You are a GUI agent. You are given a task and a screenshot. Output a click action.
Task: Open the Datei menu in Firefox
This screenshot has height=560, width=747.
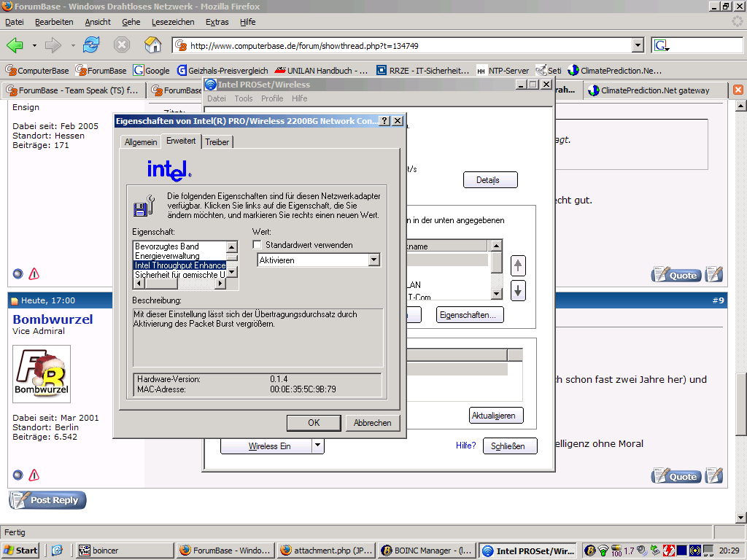click(15, 22)
